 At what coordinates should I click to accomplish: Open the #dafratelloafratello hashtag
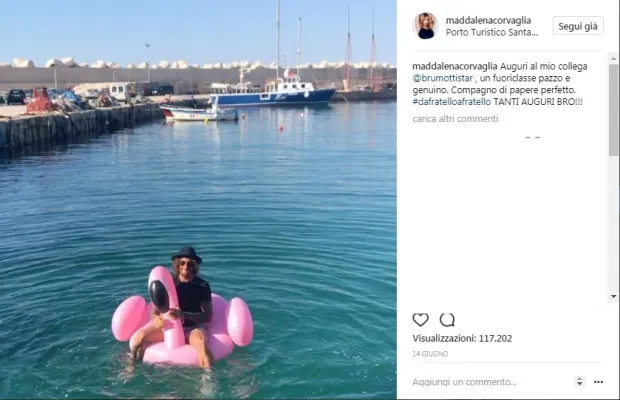pos(452,102)
